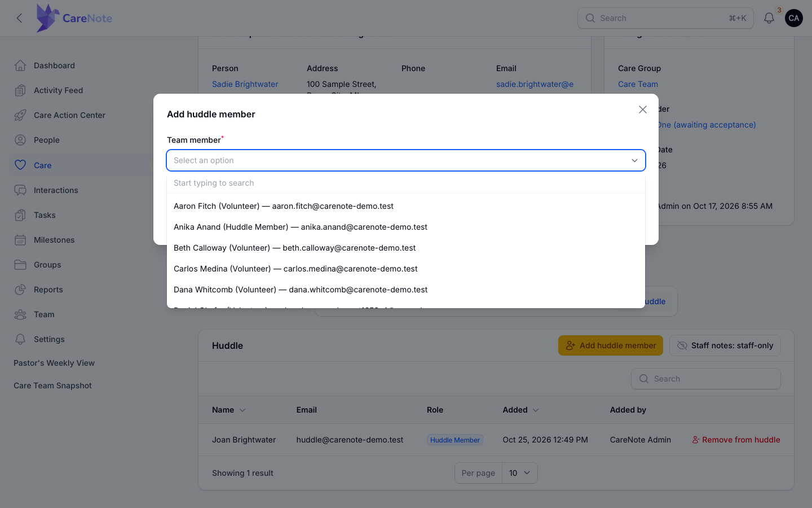Click the Care Action Center rocket icon

tap(20, 115)
